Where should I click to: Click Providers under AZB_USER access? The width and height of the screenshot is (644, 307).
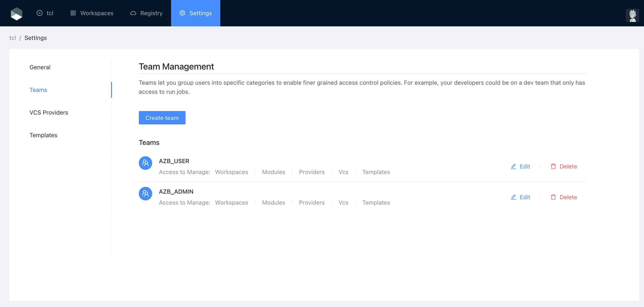click(312, 172)
